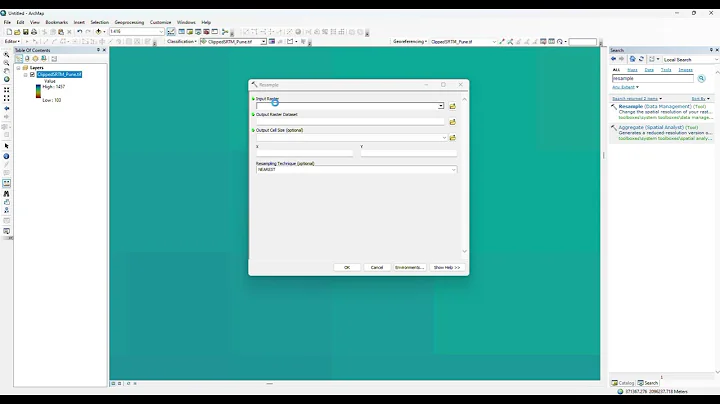Viewport: 720px width, 404px height.
Task: Click the Search panel refresh icon
Action: [x=641, y=59]
